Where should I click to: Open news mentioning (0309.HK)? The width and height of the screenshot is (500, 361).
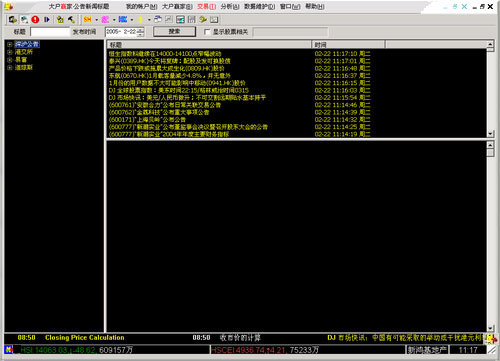pos(170,61)
